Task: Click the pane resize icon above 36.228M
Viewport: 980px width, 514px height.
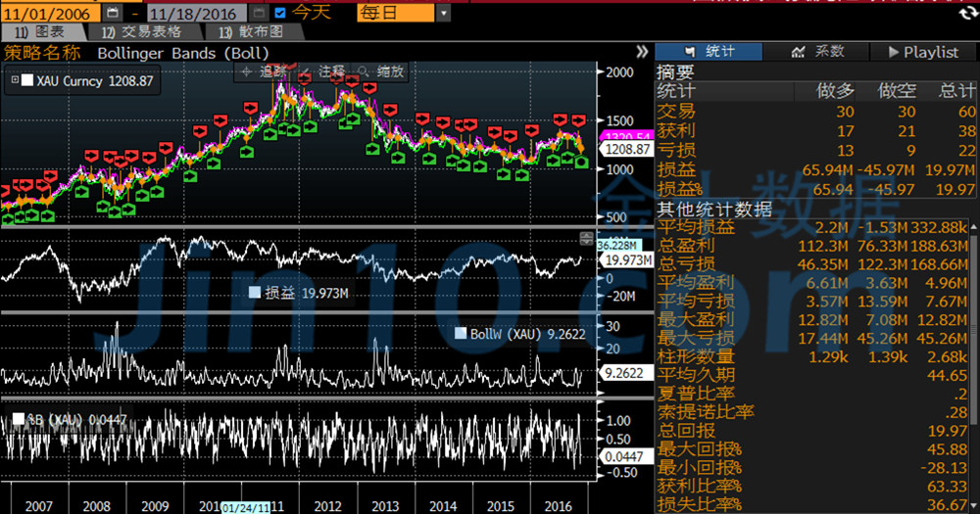Action: pos(587,238)
